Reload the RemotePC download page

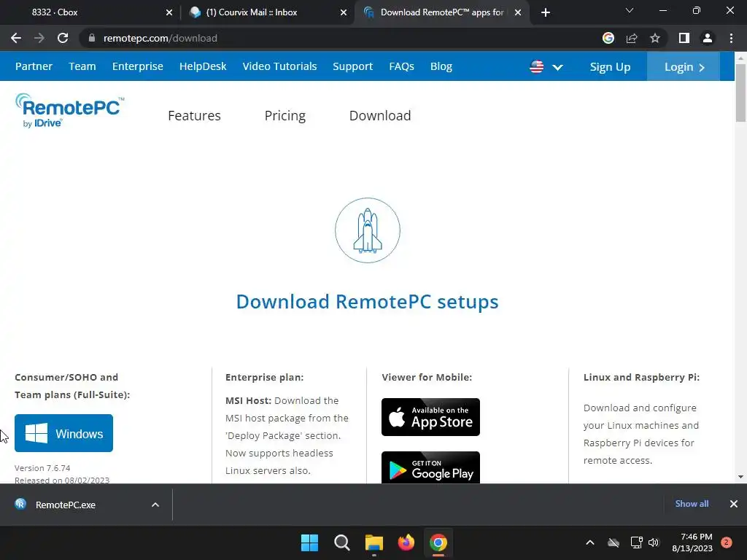[63, 38]
